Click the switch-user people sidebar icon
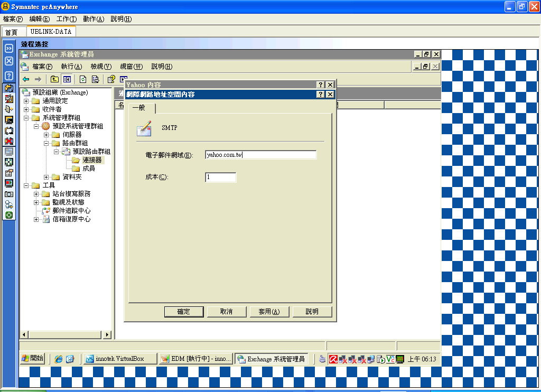Viewport: 541px width, 392px height. [x=9, y=204]
